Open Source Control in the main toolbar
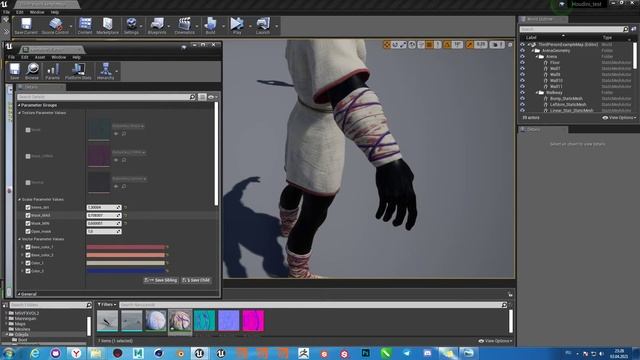 pos(55,26)
